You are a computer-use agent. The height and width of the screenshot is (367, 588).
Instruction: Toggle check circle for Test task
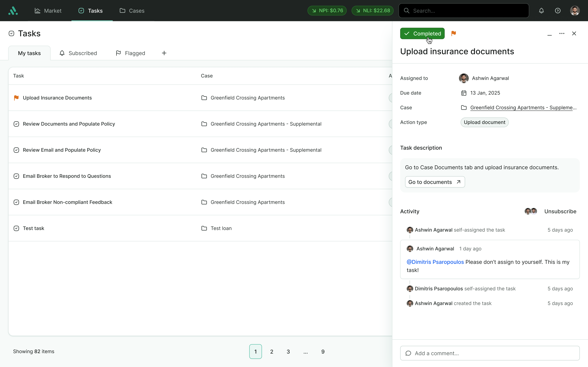pos(16,228)
